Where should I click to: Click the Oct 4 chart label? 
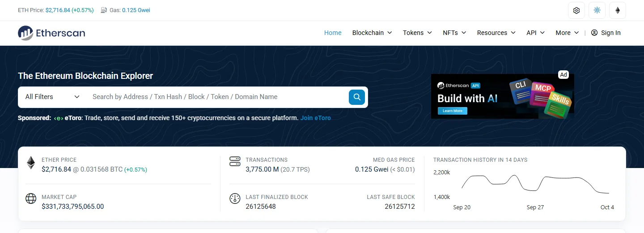(x=607, y=207)
